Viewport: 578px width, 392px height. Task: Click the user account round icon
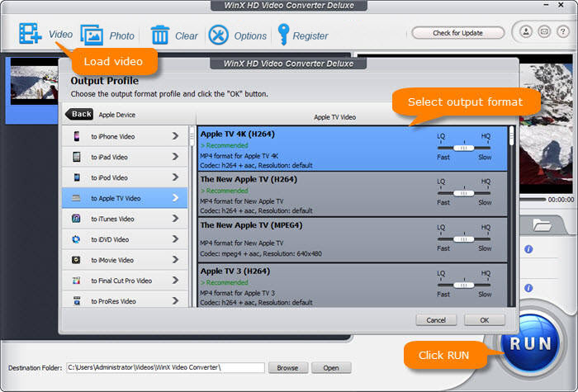coord(526,31)
